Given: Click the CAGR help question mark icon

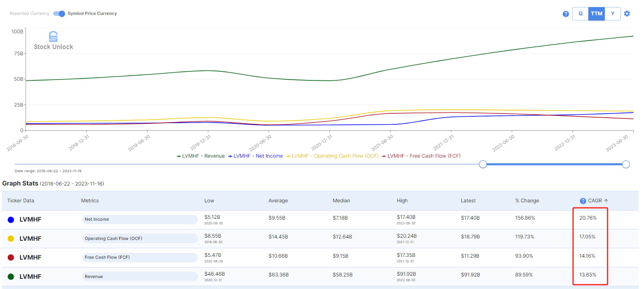Looking at the screenshot, I should (x=583, y=201).
